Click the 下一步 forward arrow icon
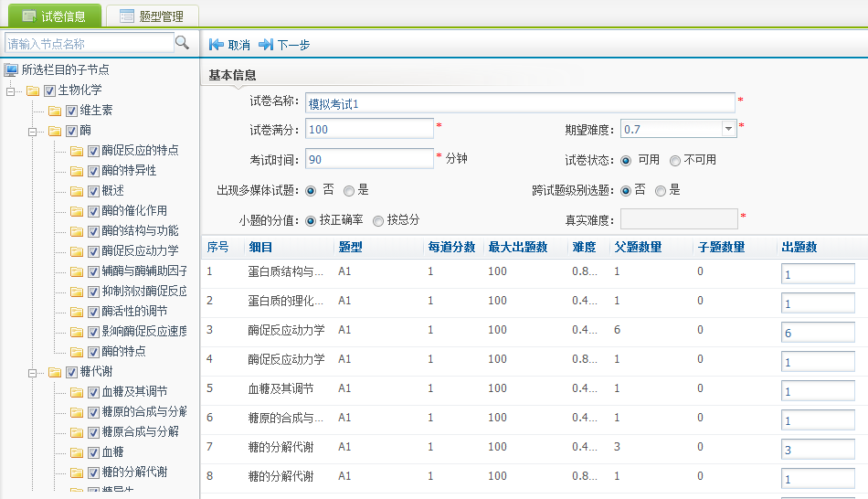This screenshot has width=868, height=499. click(266, 45)
